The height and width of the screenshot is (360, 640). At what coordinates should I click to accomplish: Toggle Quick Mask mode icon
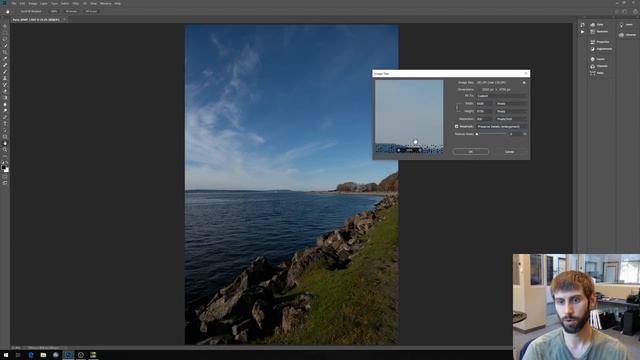pos(5,177)
